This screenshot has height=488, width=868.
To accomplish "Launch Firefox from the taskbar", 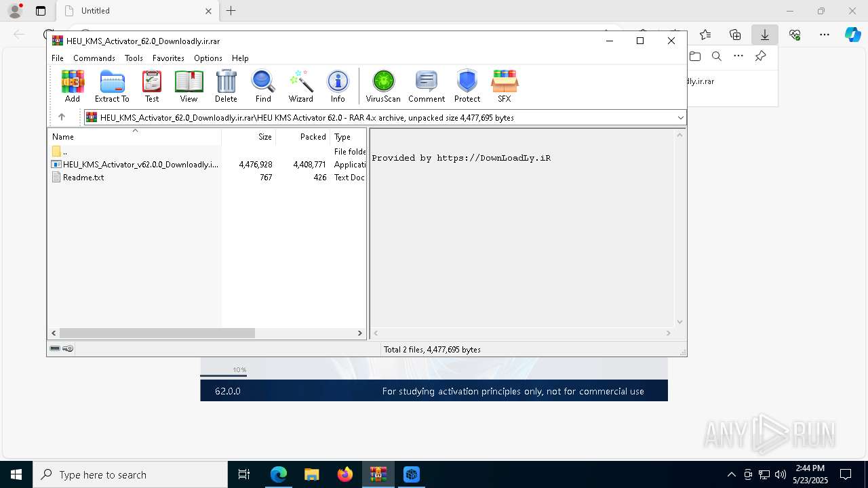I will 344,474.
